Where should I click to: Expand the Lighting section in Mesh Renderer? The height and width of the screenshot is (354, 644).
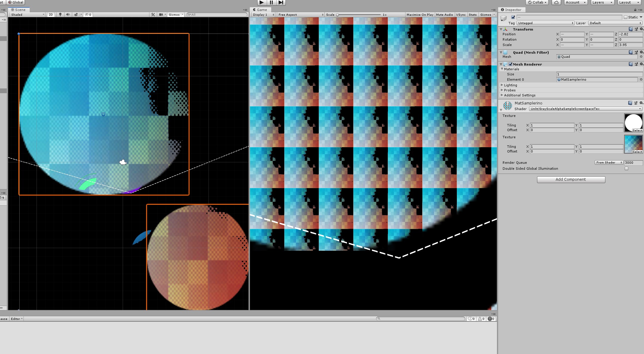coord(502,85)
